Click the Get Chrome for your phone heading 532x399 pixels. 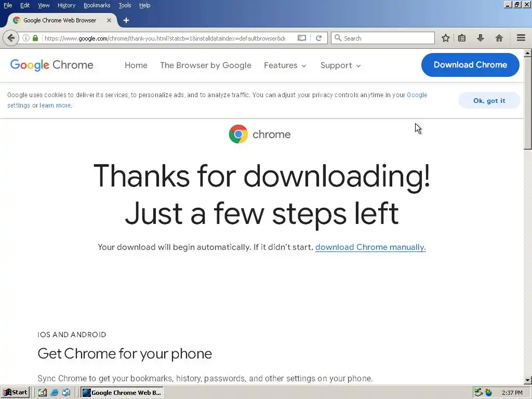coord(125,353)
